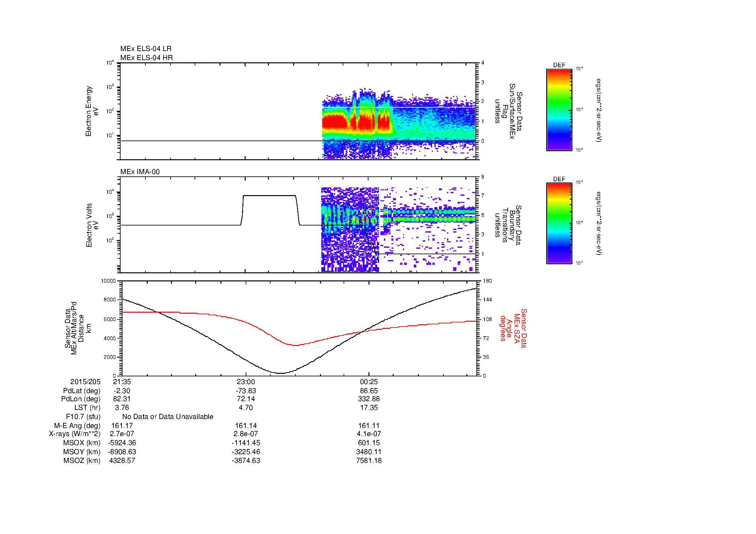This screenshot has width=756, height=534.
Task: Click the 'MEx IMA-00' panel title
Action: [140, 172]
